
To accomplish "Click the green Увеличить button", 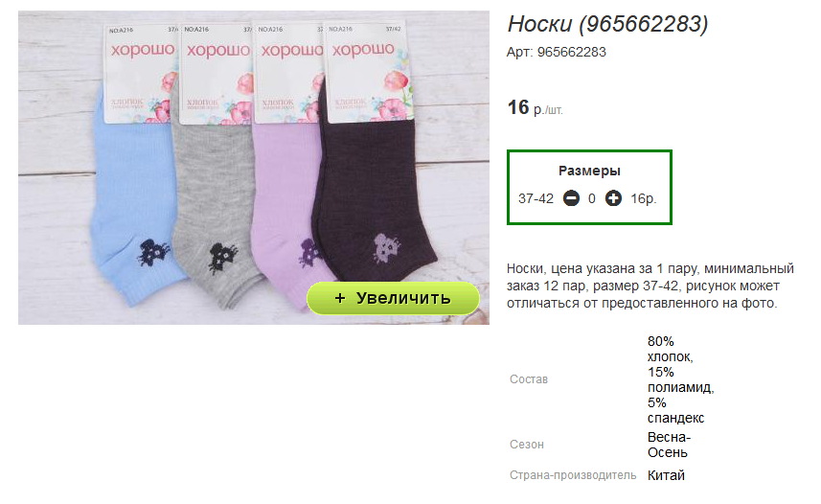I will coord(393,298).
